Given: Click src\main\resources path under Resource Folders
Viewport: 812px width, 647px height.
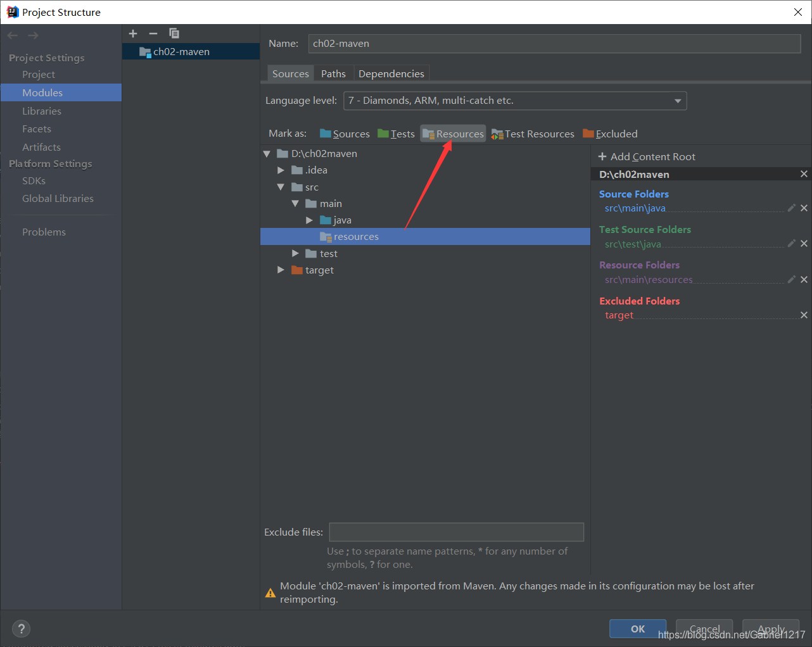Looking at the screenshot, I should click(649, 280).
